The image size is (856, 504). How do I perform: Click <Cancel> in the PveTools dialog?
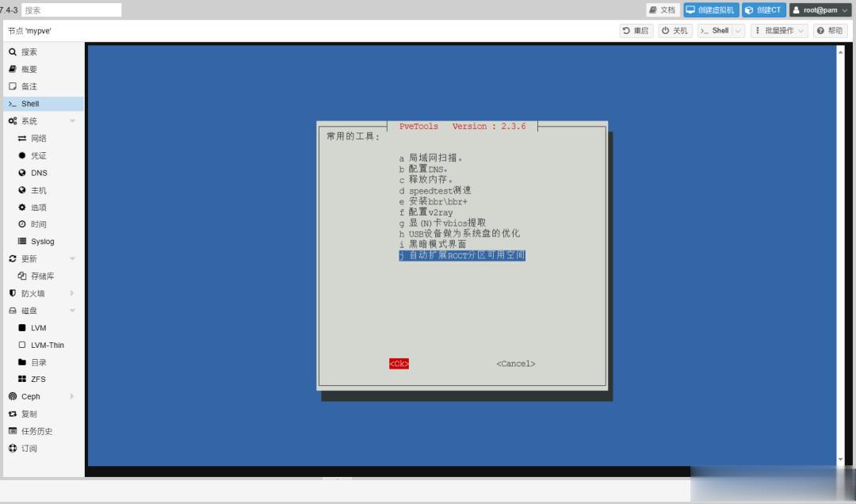[x=516, y=364]
